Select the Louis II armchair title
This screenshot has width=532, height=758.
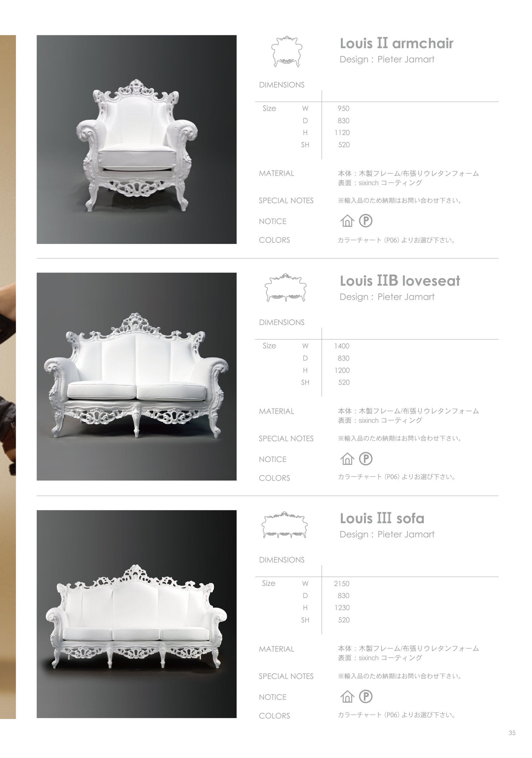pyautogui.click(x=396, y=43)
